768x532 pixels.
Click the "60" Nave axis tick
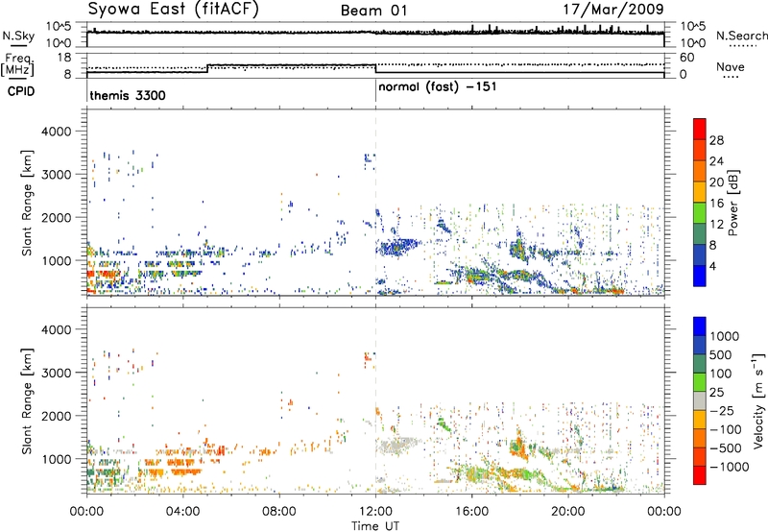686,58
